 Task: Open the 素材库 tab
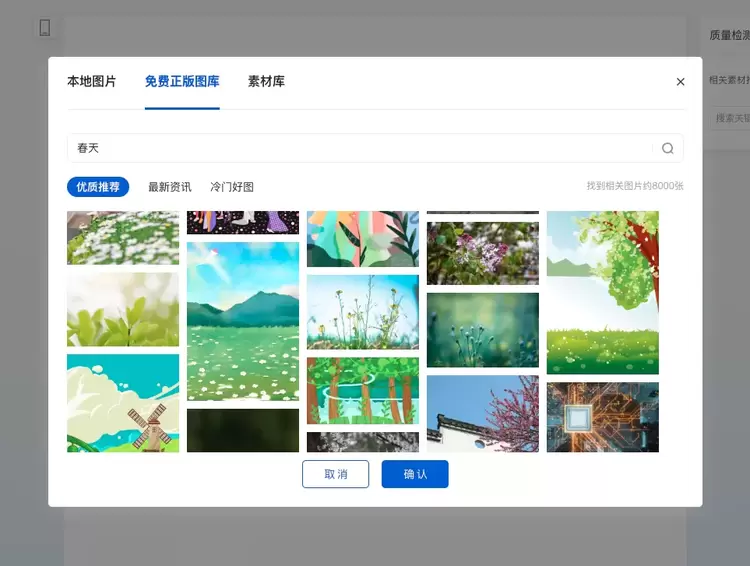pos(266,82)
